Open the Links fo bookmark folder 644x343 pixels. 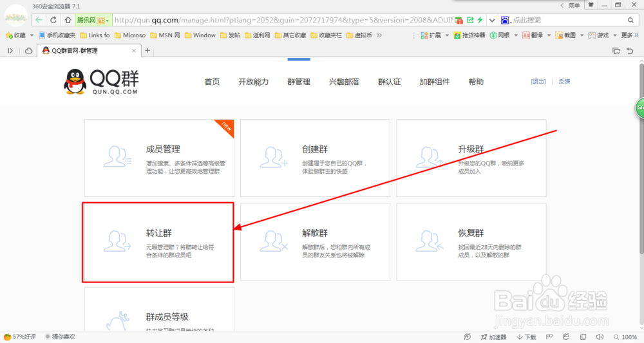(x=95, y=35)
